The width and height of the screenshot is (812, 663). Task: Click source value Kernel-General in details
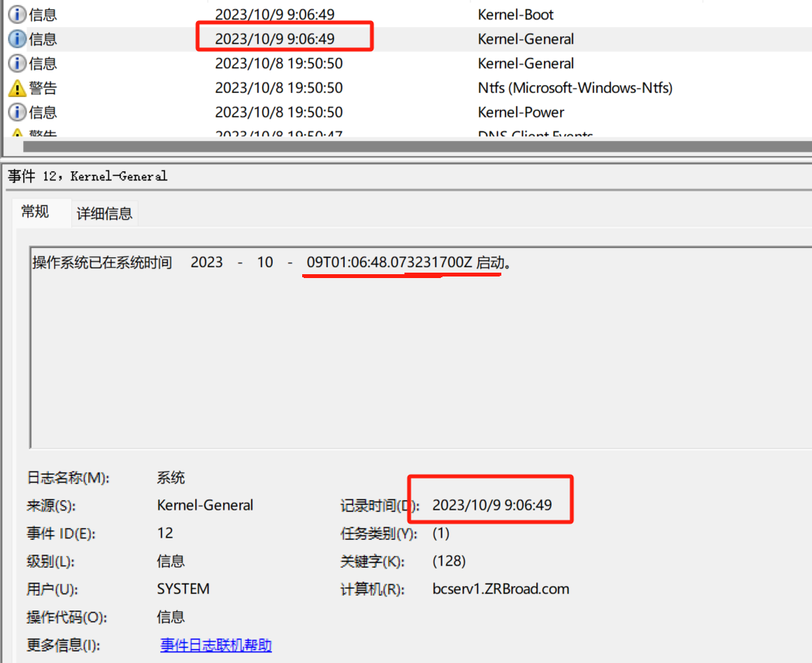click(205, 505)
